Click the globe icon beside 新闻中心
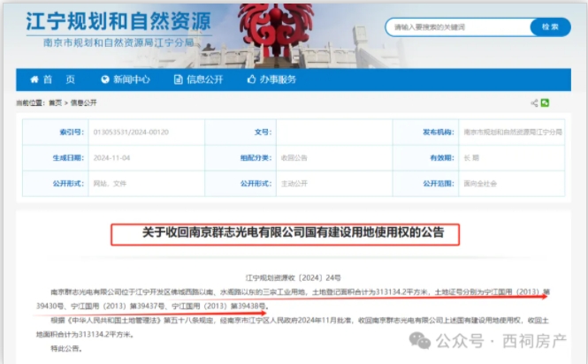 pyautogui.click(x=105, y=80)
